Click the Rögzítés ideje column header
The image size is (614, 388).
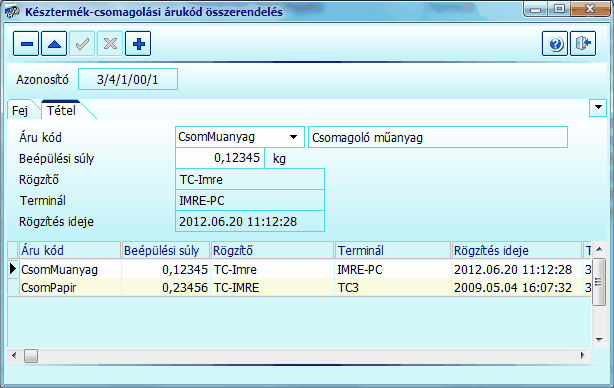(x=516, y=251)
